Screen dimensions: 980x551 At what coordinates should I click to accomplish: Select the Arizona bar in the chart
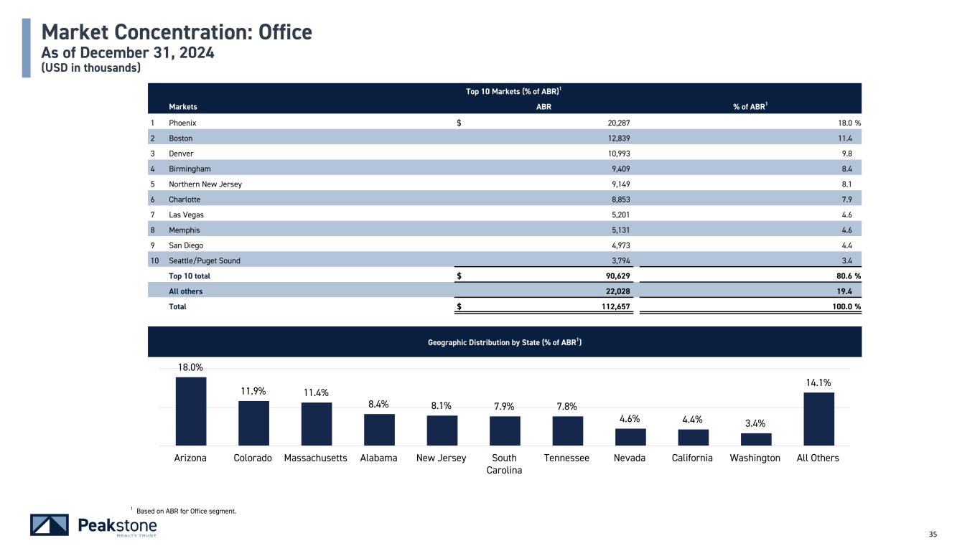tap(191, 411)
